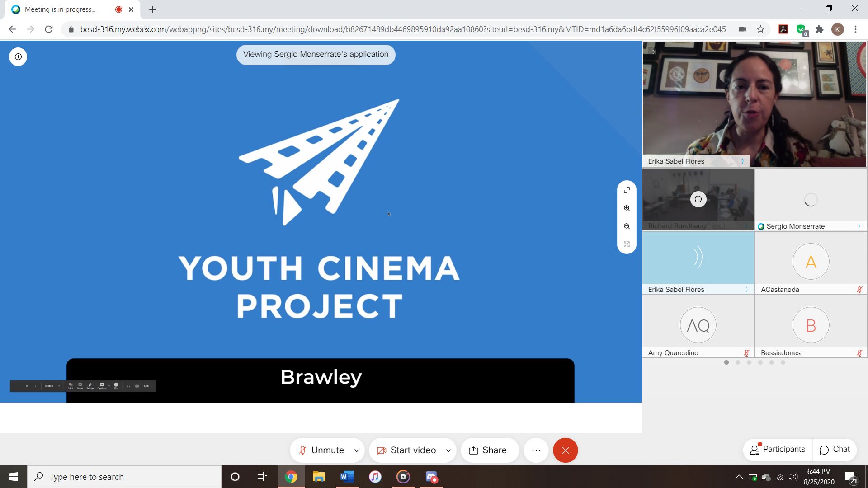The image size is (868, 488).
Task: Activate the Pointer tool
Action: pyautogui.click(x=90, y=386)
